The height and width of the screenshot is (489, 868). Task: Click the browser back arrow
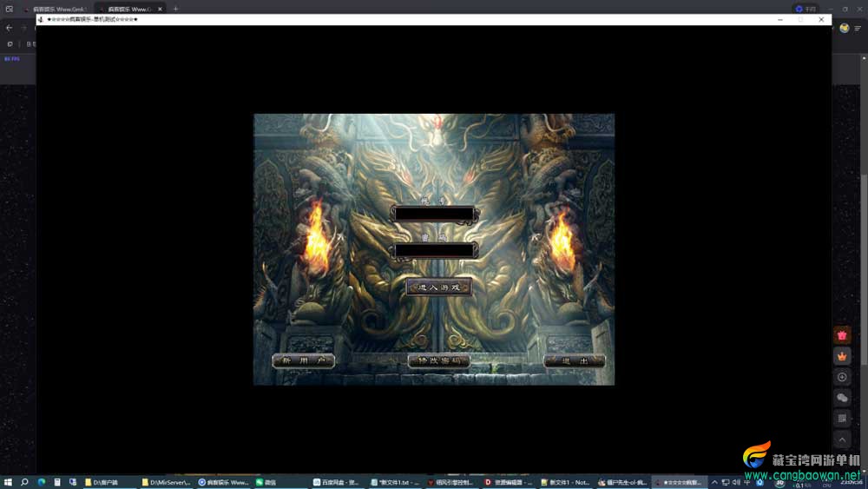pyautogui.click(x=10, y=28)
